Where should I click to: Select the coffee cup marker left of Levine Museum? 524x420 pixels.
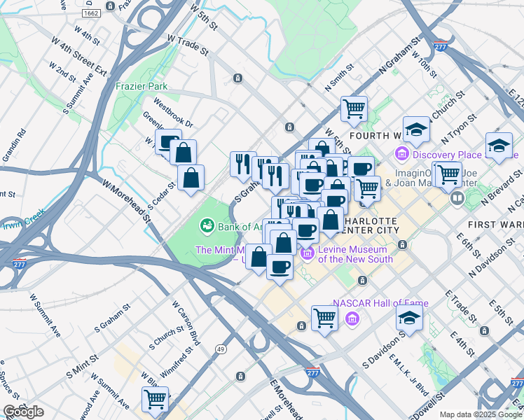point(280,267)
